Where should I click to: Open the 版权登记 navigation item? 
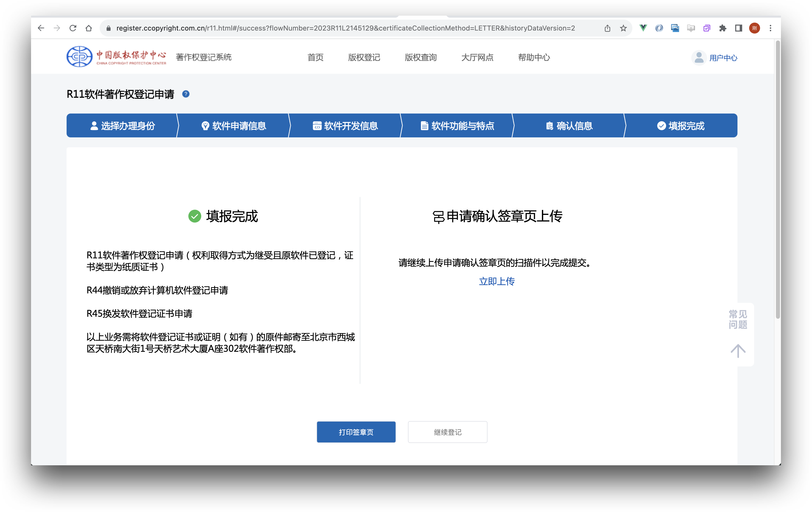coord(364,57)
